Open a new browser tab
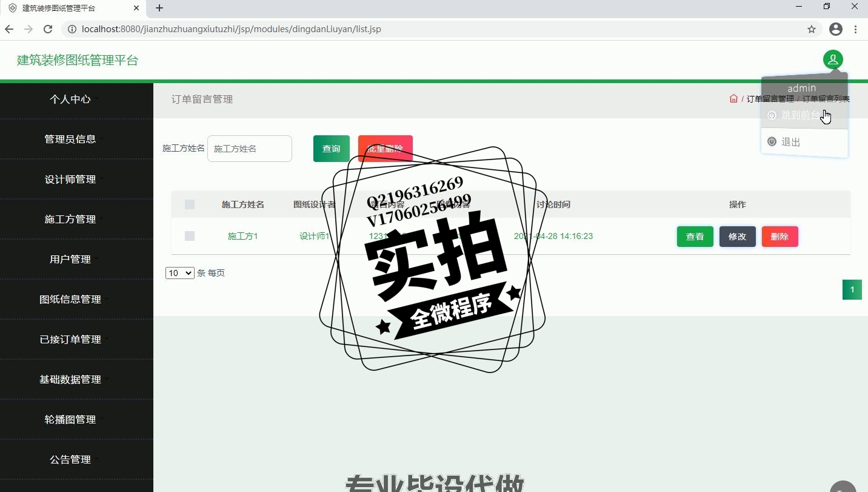 pyautogui.click(x=159, y=8)
